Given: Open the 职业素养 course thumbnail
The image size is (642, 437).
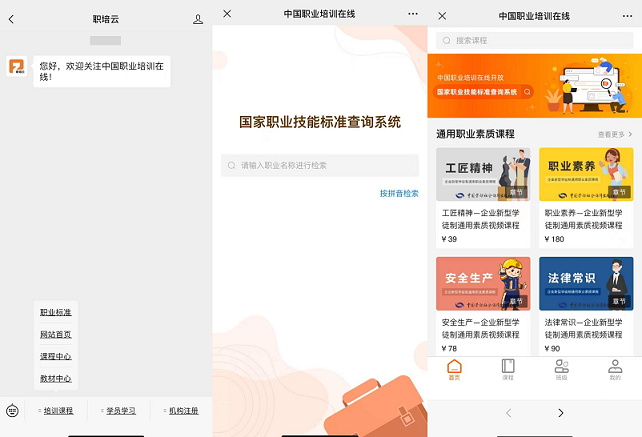Looking at the screenshot, I should coord(586,174).
